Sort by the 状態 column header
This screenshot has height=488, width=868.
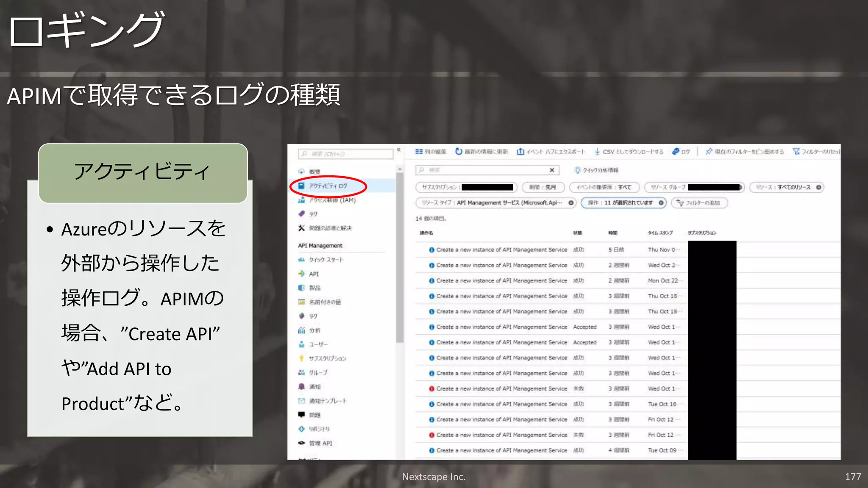click(x=578, y=233)
